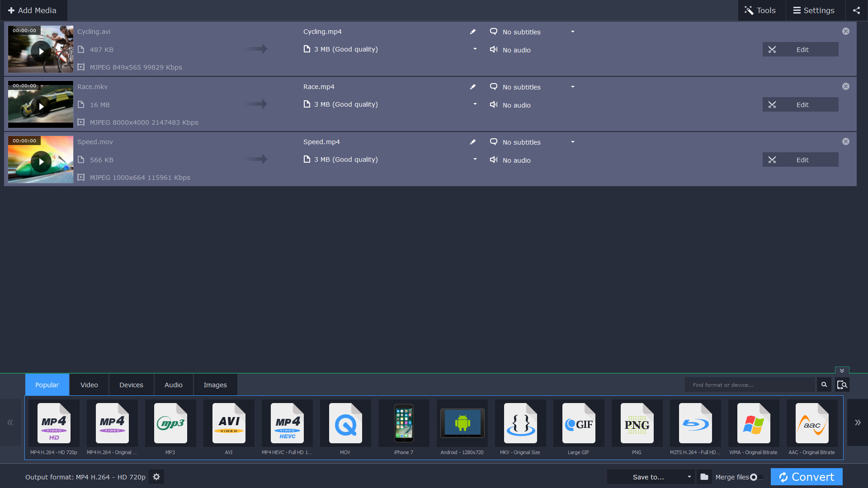Select the MP3 format preset

point(170,425)
